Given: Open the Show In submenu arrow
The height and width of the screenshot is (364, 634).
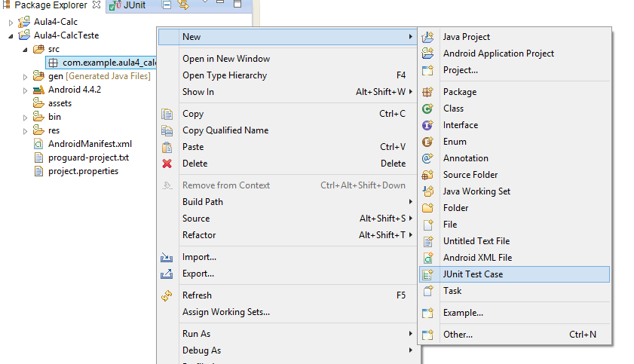Looking at the screenshot, I should [x=410, y=92].
